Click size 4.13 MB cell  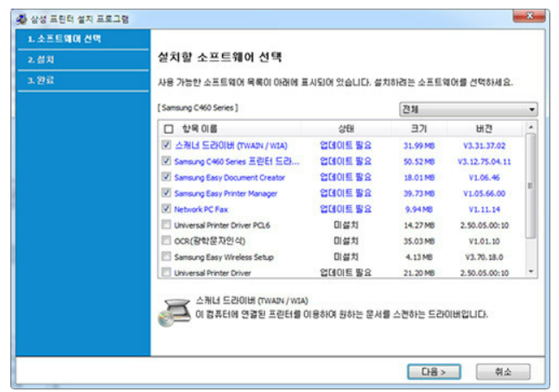tap(419, 257)
